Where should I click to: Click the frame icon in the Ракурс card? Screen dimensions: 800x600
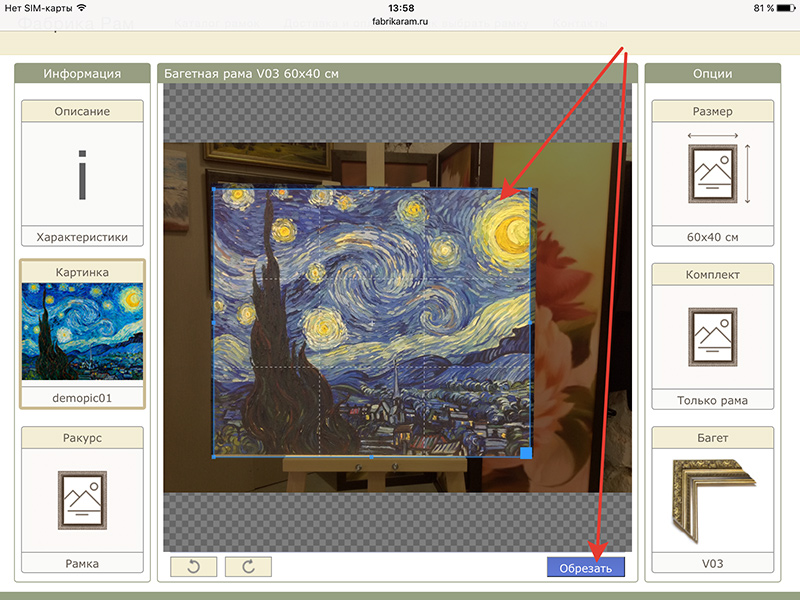[82, 500]
